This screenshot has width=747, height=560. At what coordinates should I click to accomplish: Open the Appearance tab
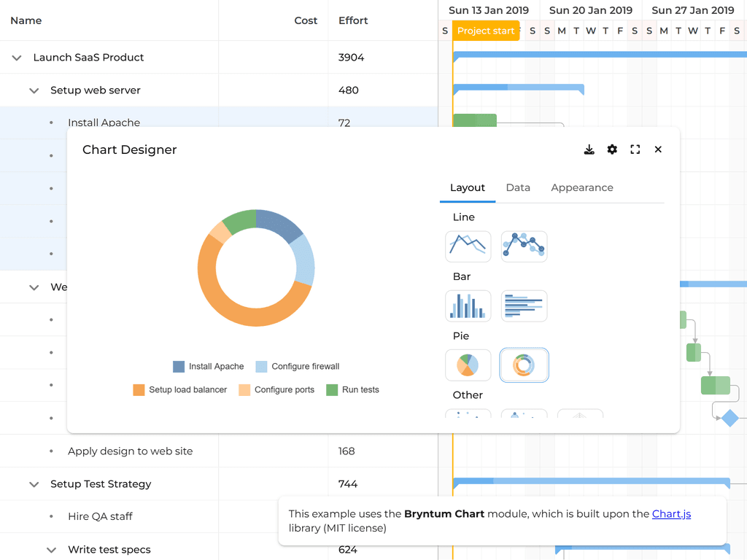point(581,187)
